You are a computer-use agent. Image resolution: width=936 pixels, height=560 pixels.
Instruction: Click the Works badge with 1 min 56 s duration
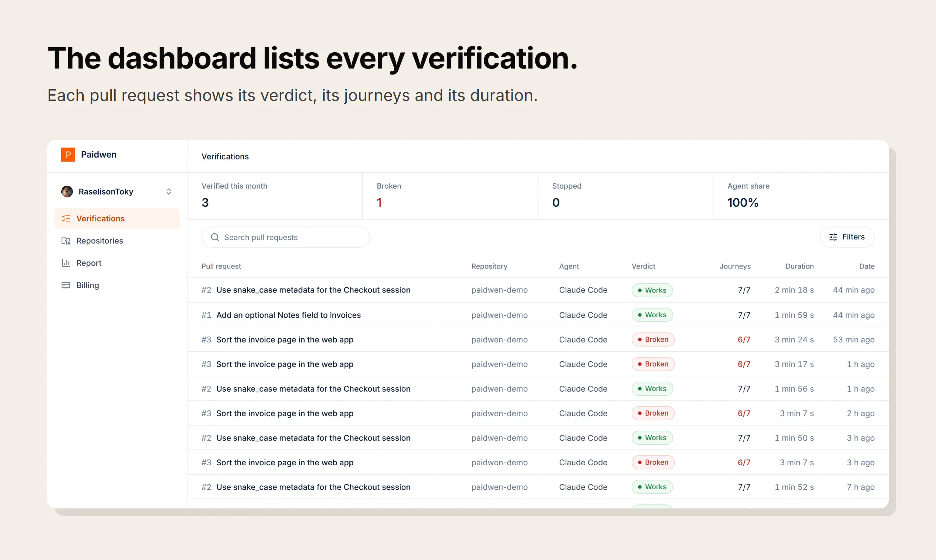pyautogui.click(x=652, y=389)
